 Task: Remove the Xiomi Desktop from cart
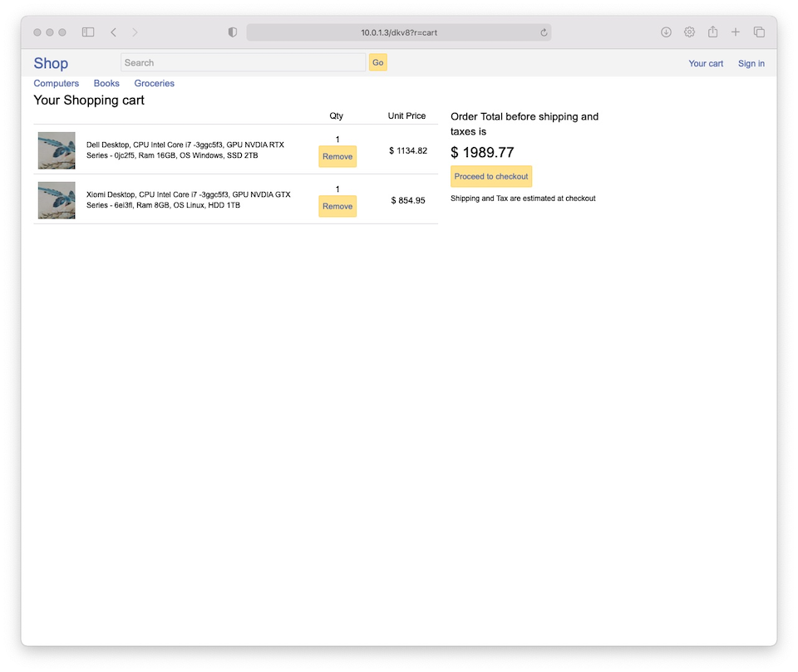tap(337, 206)
